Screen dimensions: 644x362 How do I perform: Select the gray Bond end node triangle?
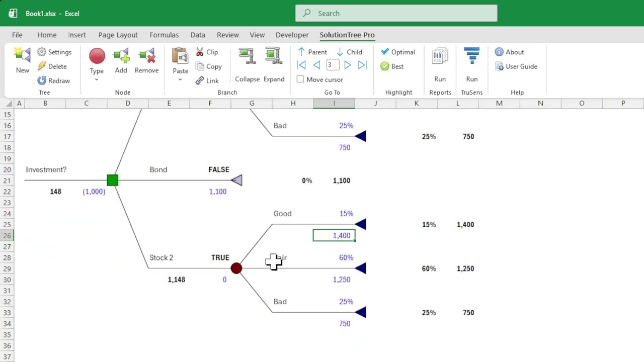click(236, 180)
